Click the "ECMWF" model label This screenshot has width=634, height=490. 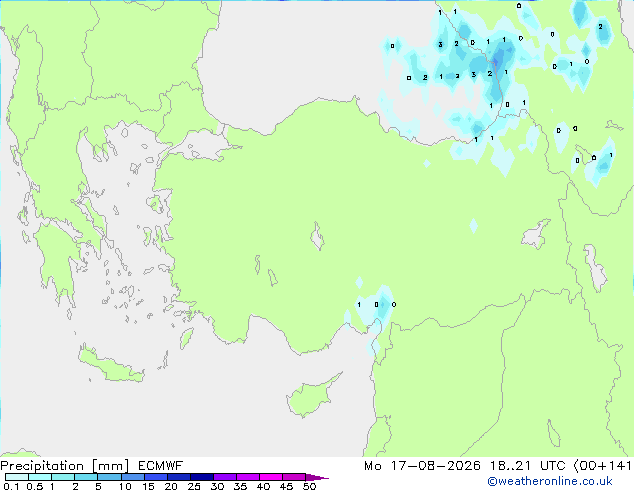(x=161, y=466)
